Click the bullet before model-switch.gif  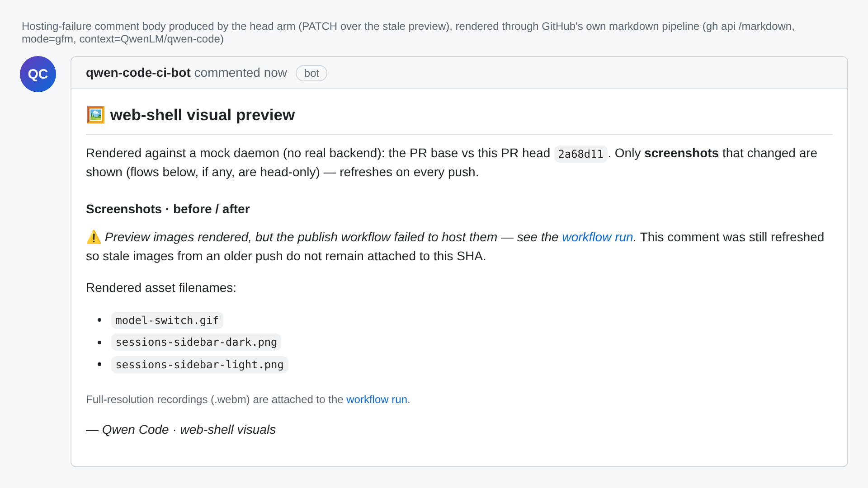(x=99, y=320)
